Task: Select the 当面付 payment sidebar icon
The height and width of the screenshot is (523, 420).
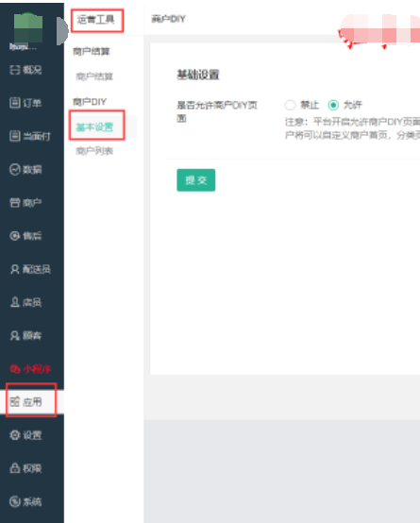Action: [15, 136]
